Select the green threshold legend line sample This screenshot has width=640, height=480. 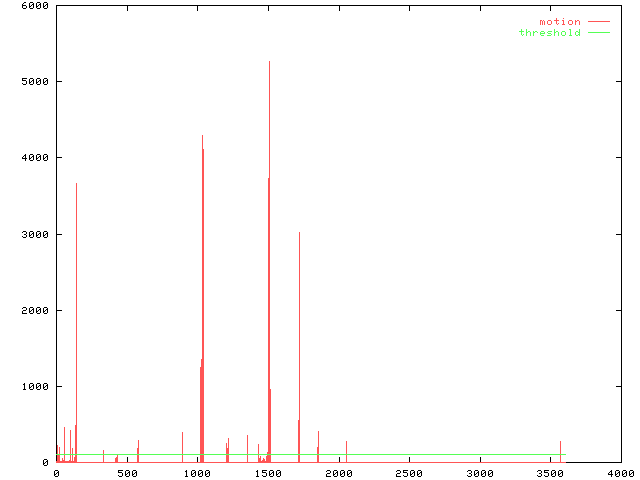pyautogui.click(x=598, y=33)
